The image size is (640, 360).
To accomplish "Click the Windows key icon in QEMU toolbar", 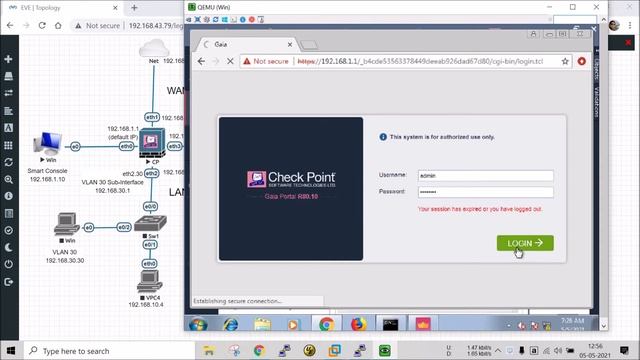I will click(x=224, y=19).
